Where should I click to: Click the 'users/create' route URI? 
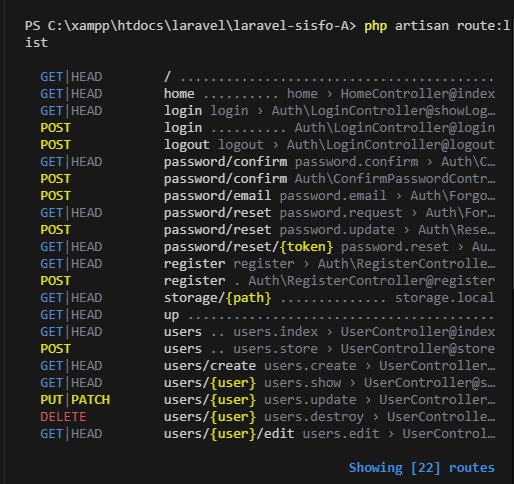click(210, 366)
